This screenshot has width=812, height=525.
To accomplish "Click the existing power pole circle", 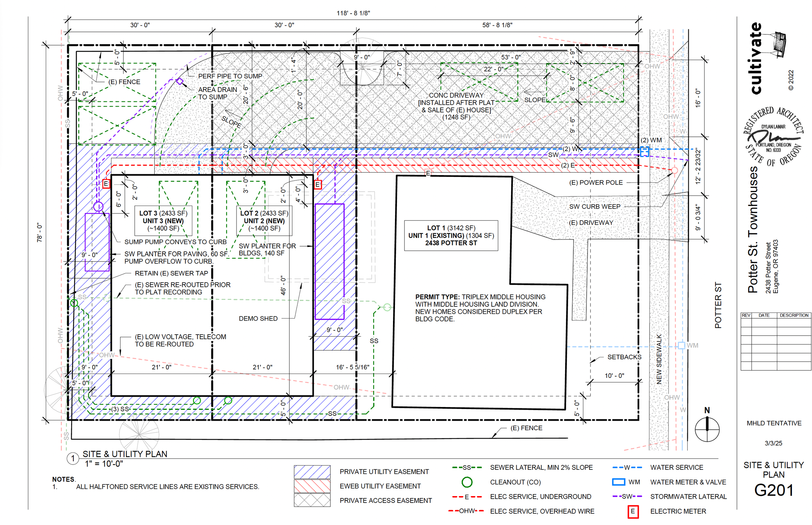I will point(674,170).
